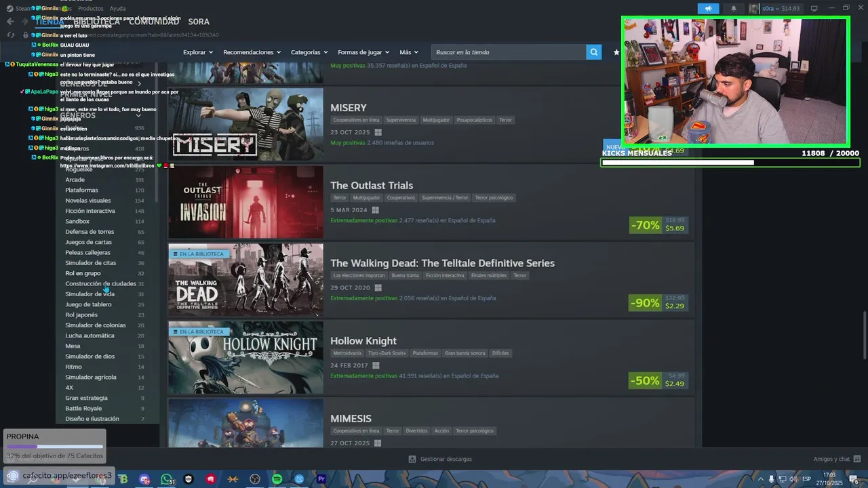Screen dimensions: 868x488
Task: Click Windows icon on The Walking Dead row
Action: coord(378,288)
